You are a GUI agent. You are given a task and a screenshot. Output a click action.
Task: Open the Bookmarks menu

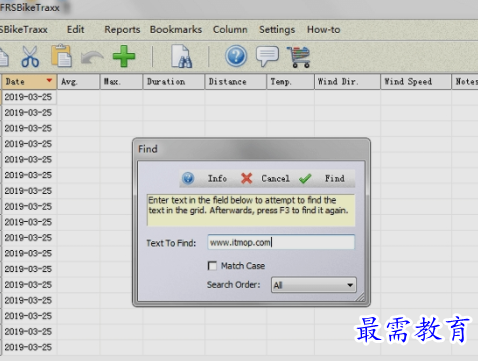pyautogui.click(x=176, y=30)
